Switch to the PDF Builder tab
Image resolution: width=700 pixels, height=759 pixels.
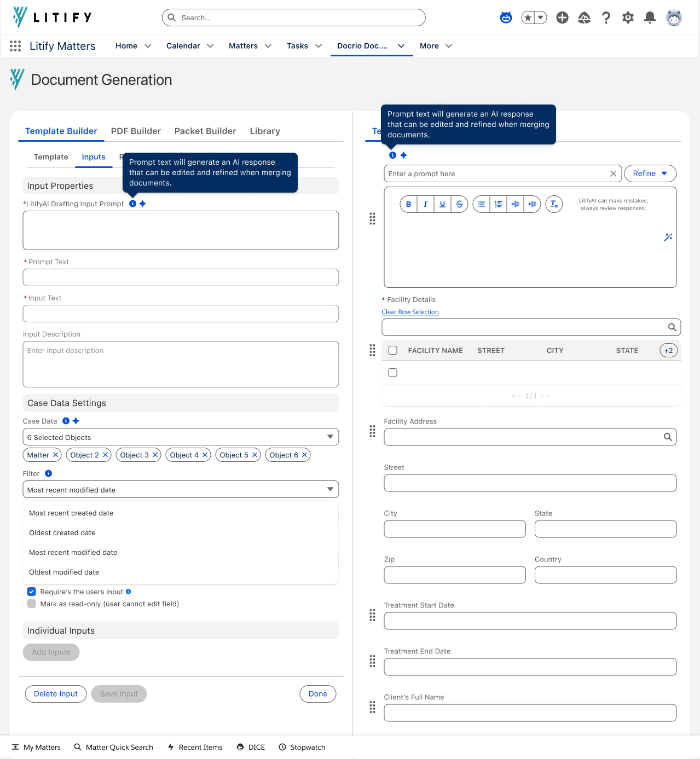136,131
